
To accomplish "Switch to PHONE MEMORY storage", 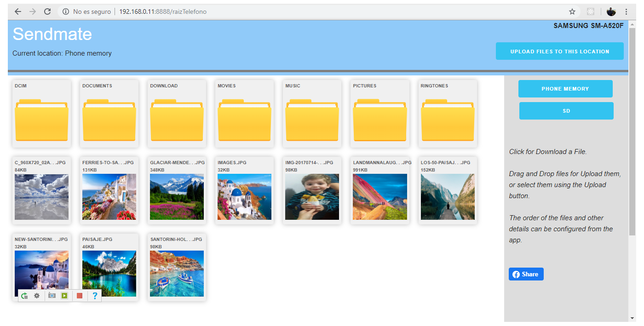I will click(x=565, y=89).
